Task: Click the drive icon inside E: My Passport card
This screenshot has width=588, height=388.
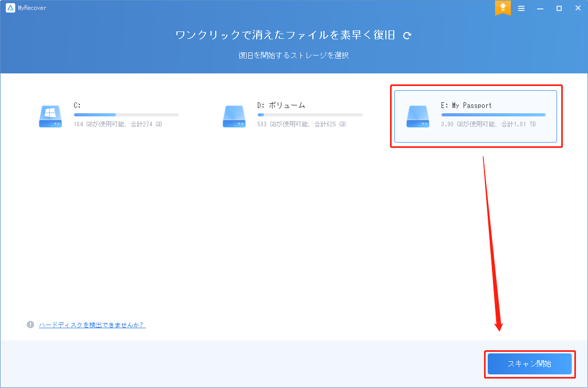Action: pos(418,116)
